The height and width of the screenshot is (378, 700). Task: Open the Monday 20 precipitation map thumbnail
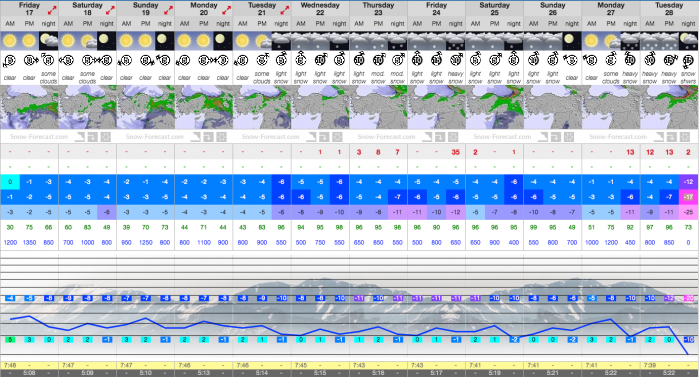click(x=204, y=107)
